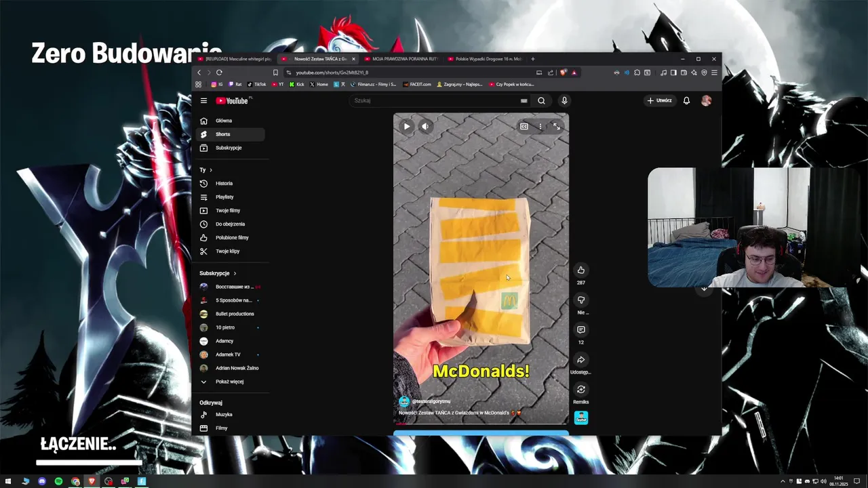Image resolution: width=868 pixels, height=488 pixels.
Task: Open Adamcy channel subscription
Action: tap(231, 341)
